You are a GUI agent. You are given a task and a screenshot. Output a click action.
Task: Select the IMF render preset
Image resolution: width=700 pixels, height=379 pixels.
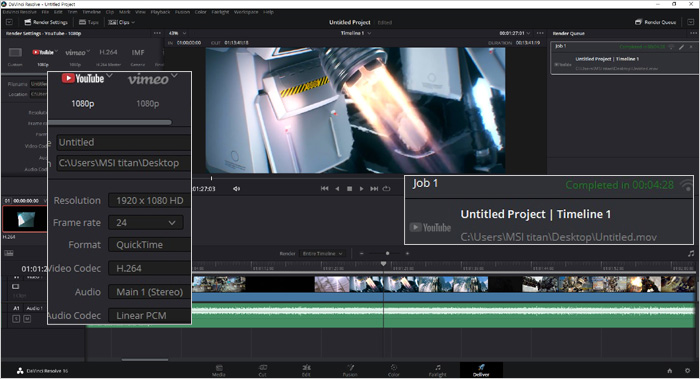[x=138, y=52]
